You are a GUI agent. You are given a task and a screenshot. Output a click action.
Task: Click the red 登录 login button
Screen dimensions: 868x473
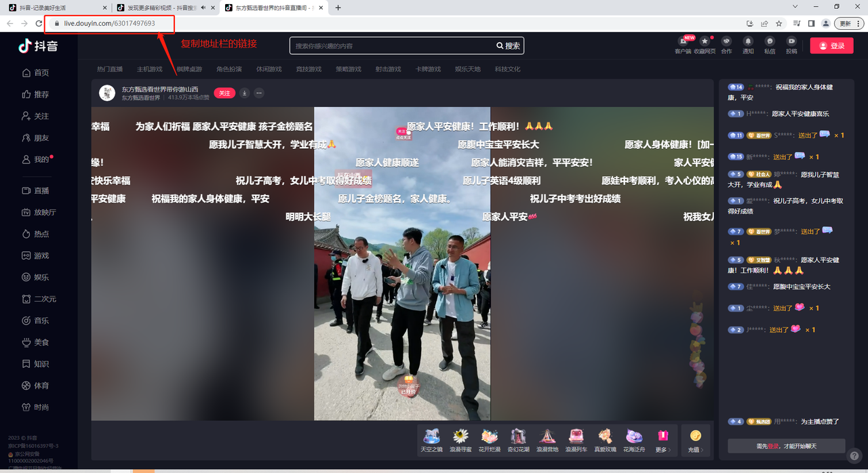[x=831, y=45]
